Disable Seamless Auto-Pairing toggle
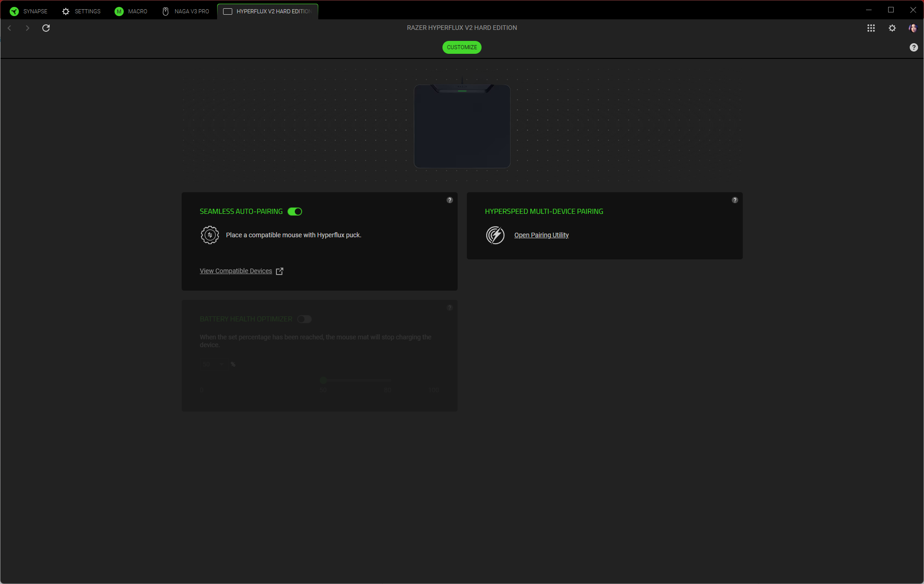The image size is (924, 584). (295, 212)
